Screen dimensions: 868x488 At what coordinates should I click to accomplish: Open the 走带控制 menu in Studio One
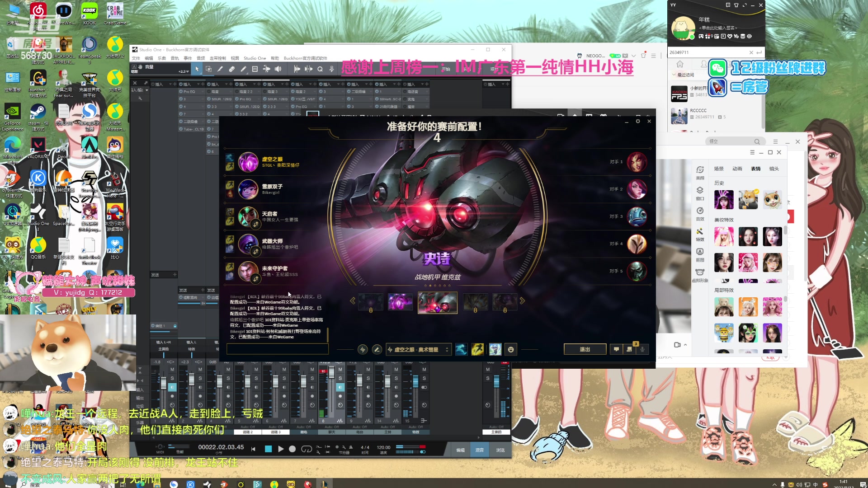[x=217, y=58]
